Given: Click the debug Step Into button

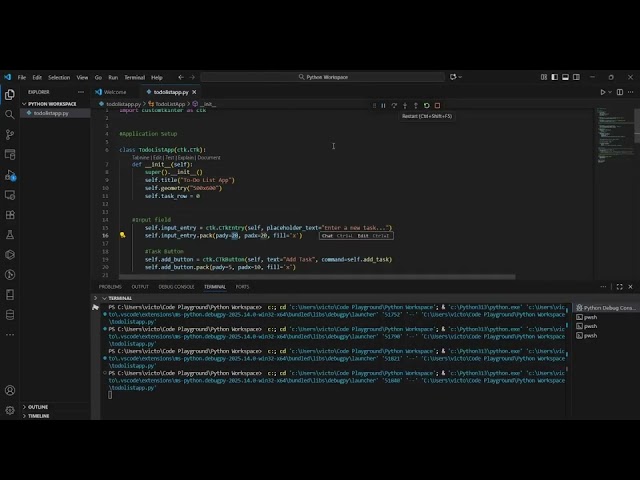Looking at the screenshot, I should coord(405,106).
